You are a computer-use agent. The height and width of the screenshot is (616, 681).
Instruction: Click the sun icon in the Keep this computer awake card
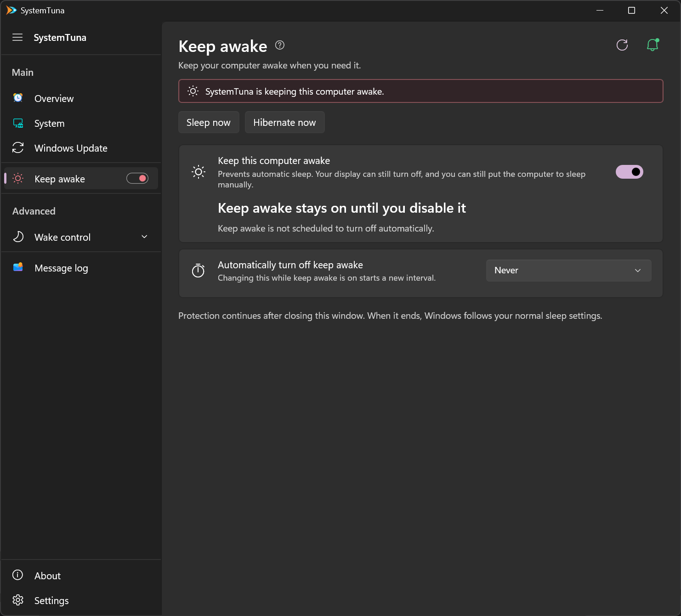(x=199, y=172)
